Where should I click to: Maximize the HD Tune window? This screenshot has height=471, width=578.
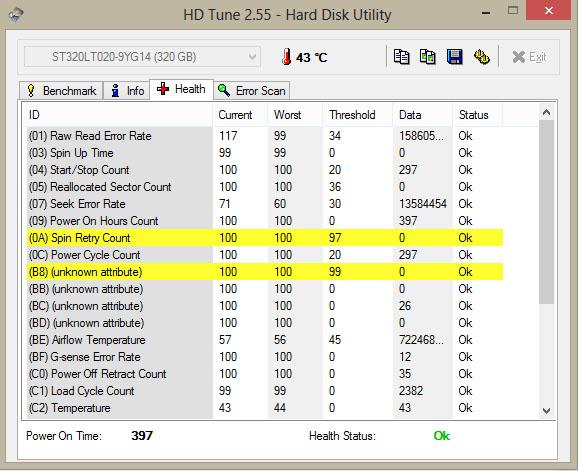tap(513, 10)
